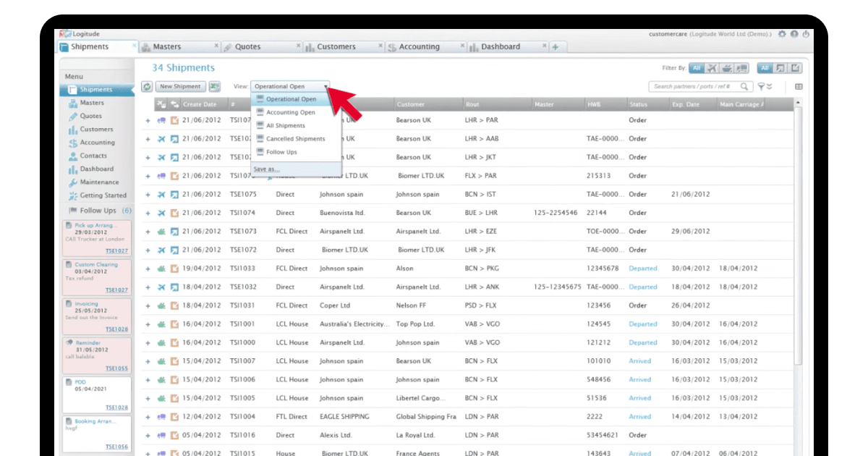Click direction column header icon
This screenshot has width=868, height=456.
pyautogui.click(x=174, y=105)
